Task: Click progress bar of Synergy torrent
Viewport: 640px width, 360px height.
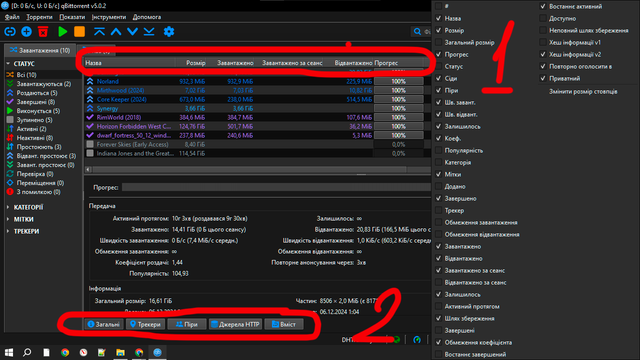Action: tap(398, 108)
